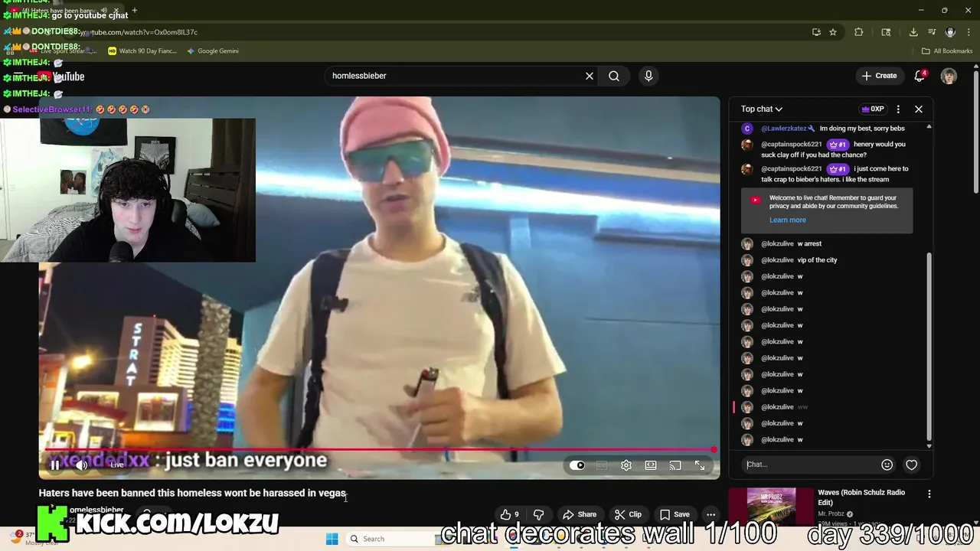Click the Waves (Robin Schulz Radio Edit) title
The height and width of the screenshot is (551, 980).
(861, 497)
